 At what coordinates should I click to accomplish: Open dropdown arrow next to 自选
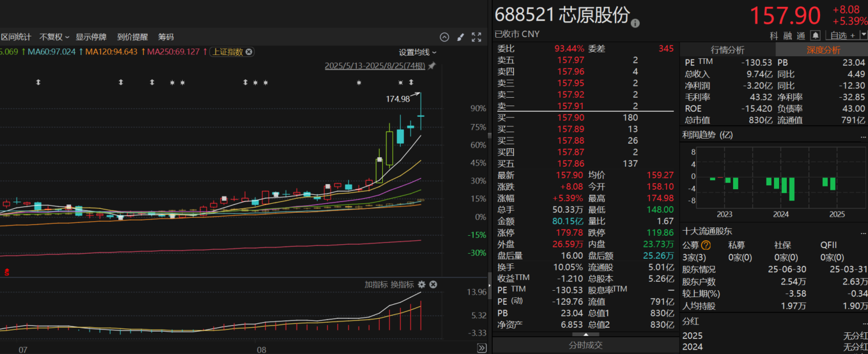tap(863, 35)
